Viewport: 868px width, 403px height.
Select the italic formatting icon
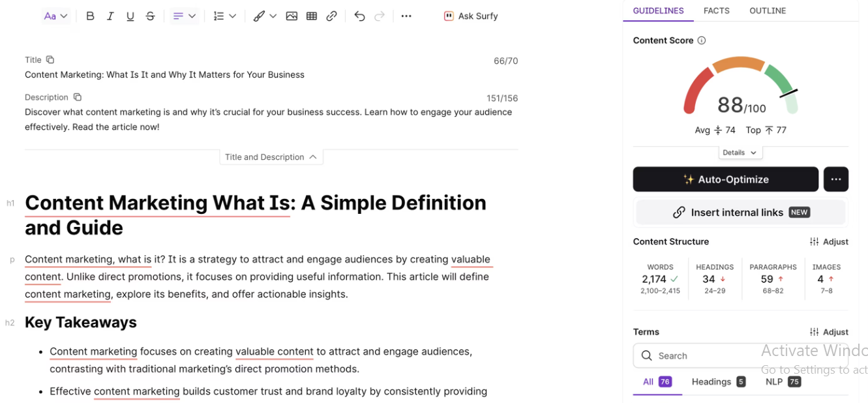tap(110, 16)
